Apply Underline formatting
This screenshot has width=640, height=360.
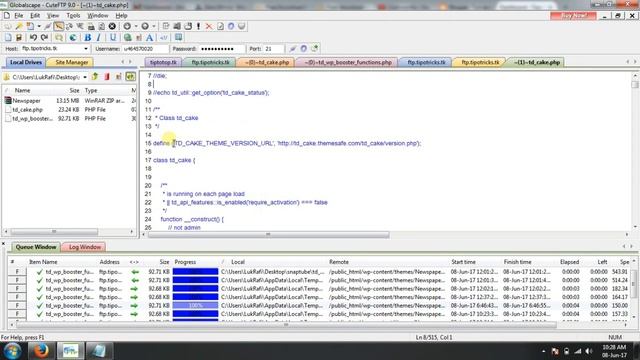pyautogui.click(x=113, y=38)
